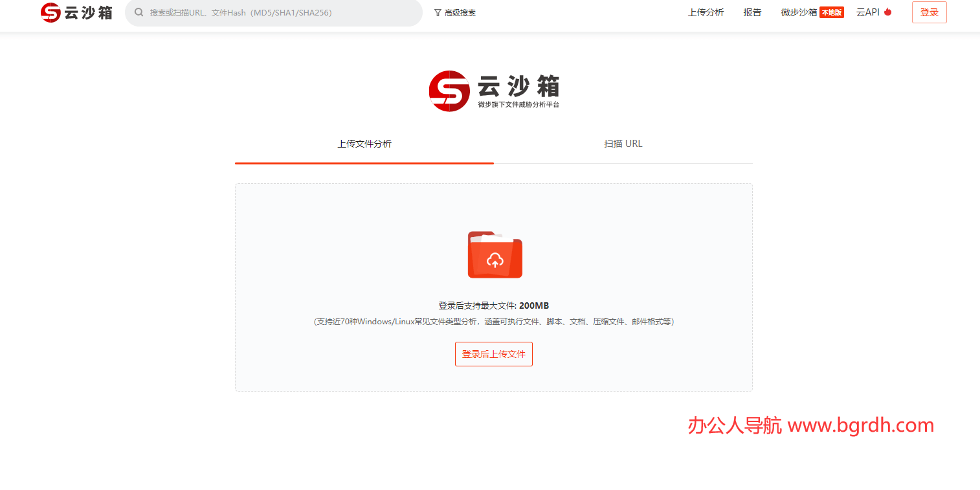Click the supported file types description text

coord(494,322)
